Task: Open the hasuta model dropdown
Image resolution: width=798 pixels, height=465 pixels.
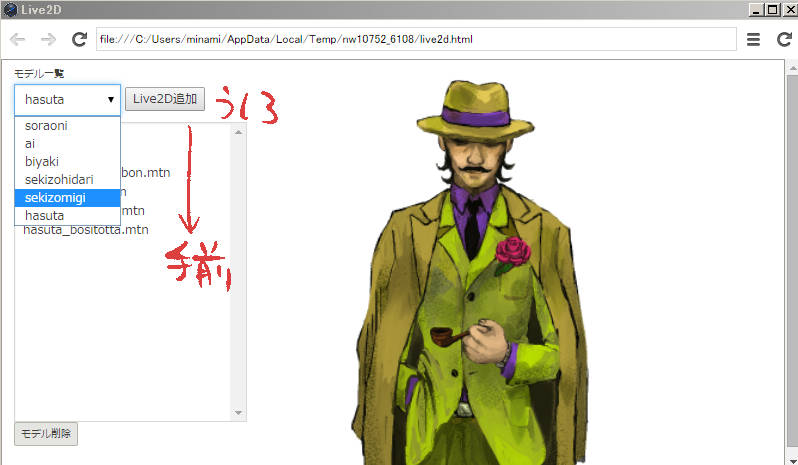Action: pyautogui.click(x=67, y=100)
